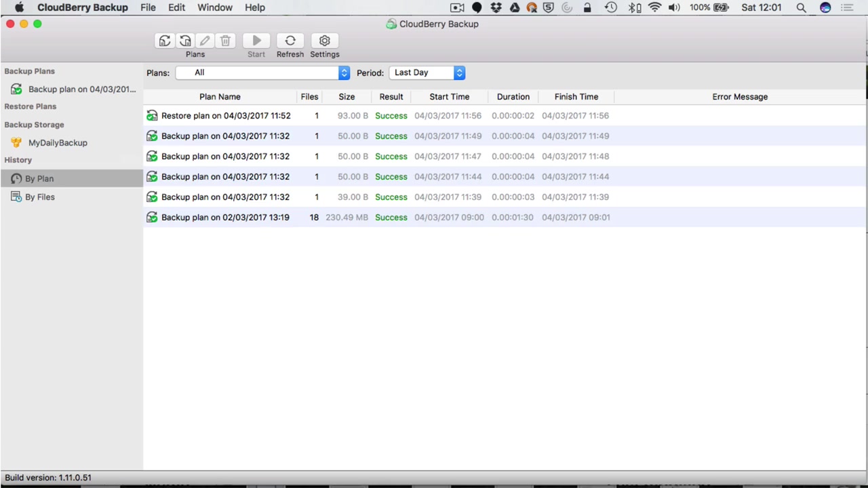Click the edit plan pencil icon
868x488 pixels.
[205, 41]
